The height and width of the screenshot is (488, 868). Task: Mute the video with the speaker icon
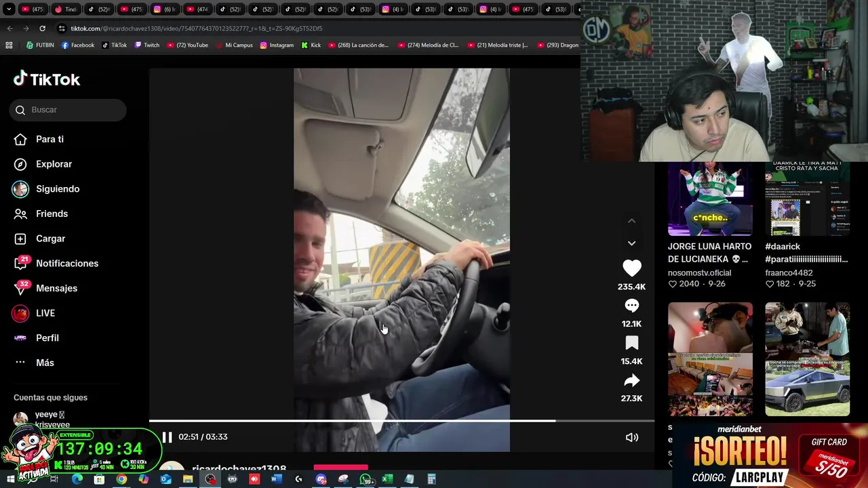(631, 437)
